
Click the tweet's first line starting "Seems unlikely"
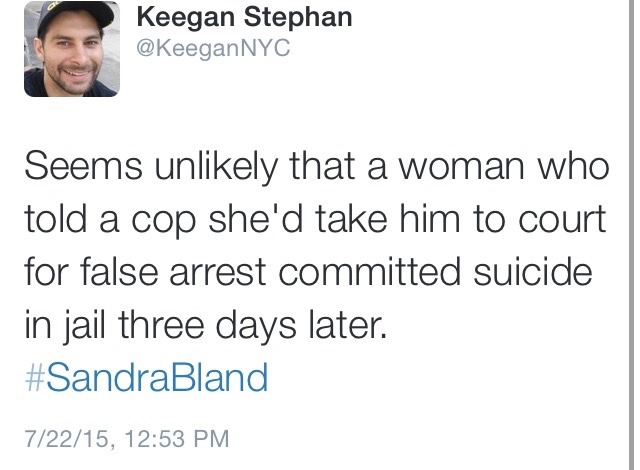coord(315,167)
